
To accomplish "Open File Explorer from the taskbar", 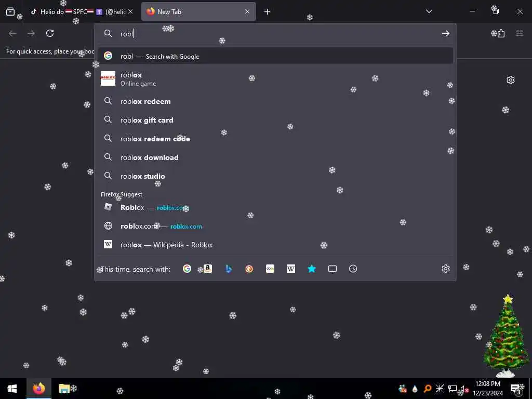I will click(64, 389).
